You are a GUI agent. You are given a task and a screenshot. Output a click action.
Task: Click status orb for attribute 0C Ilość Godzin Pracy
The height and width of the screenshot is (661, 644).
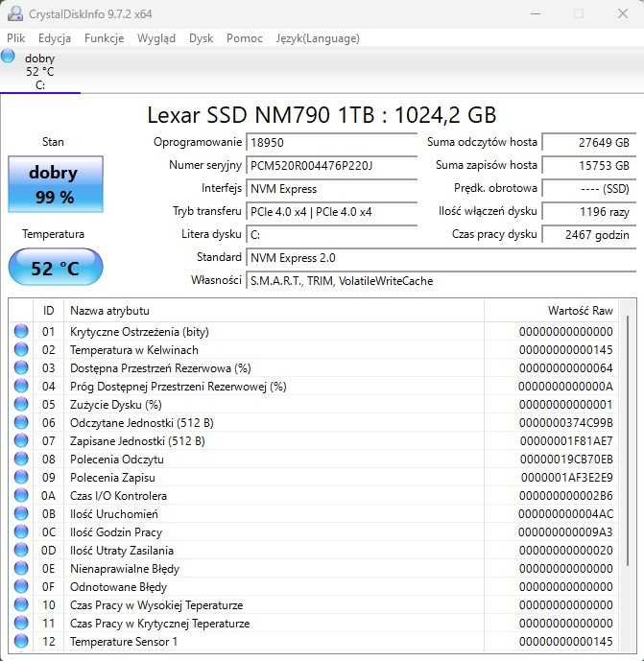click(x=21, y=532)
